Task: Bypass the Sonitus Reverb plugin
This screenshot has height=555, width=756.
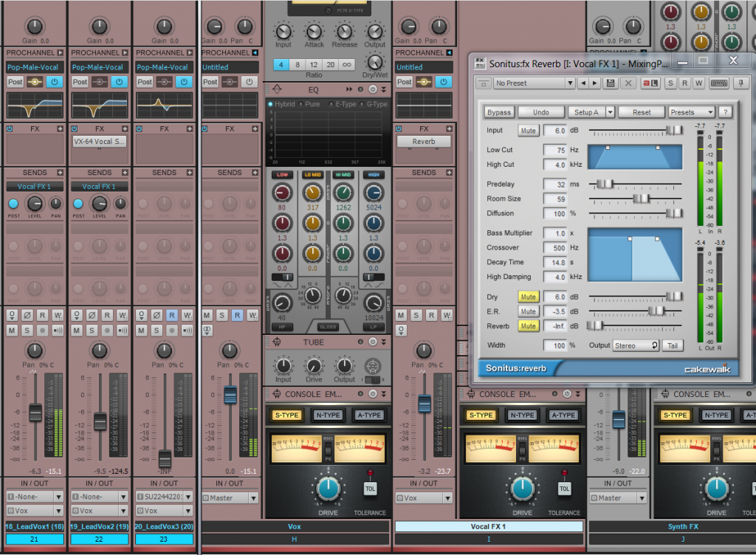Action: click(x=499, y=111)
